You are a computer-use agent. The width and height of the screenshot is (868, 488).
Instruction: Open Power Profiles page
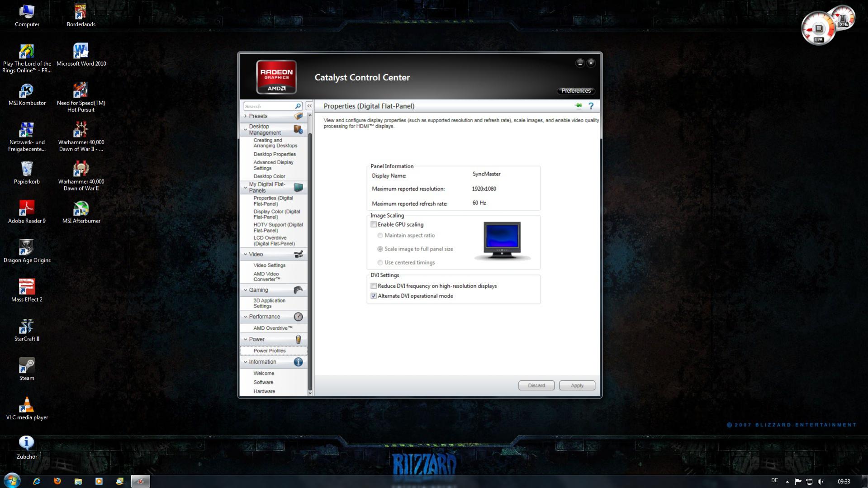pyautogui.click(x=270, y=351)
